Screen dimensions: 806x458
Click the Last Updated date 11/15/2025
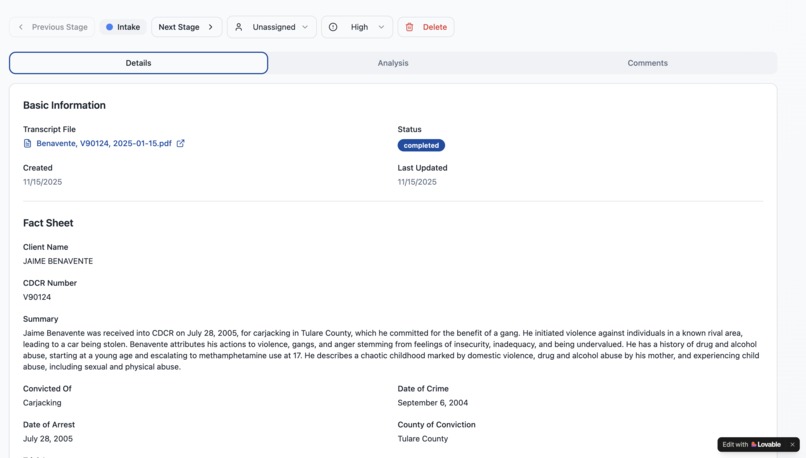(417, 182)
